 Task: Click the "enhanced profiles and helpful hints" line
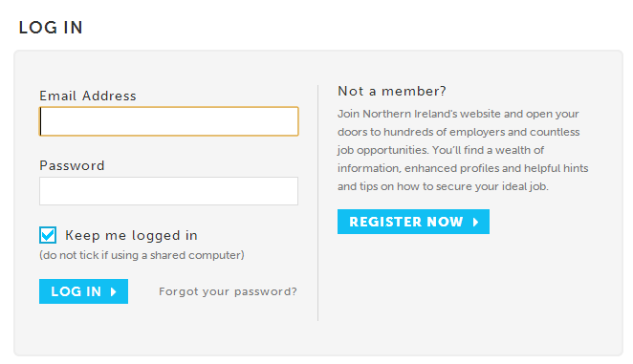coord(463,168)
